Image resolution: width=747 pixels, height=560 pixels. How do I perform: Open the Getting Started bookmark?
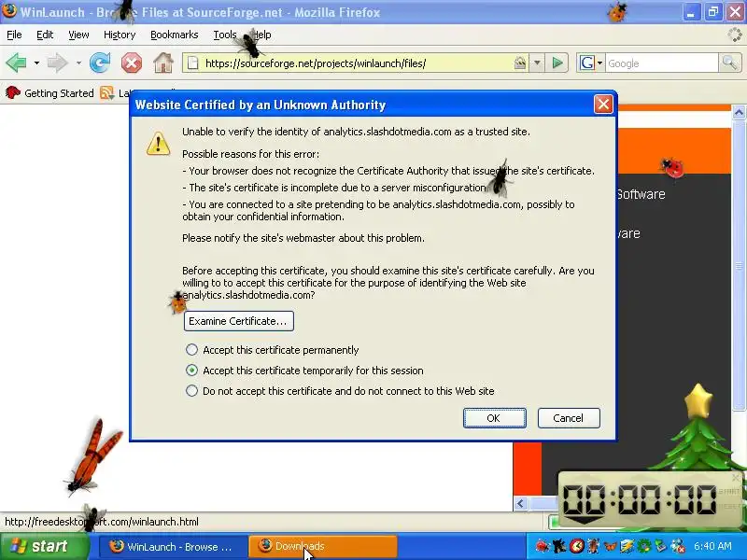49,92
